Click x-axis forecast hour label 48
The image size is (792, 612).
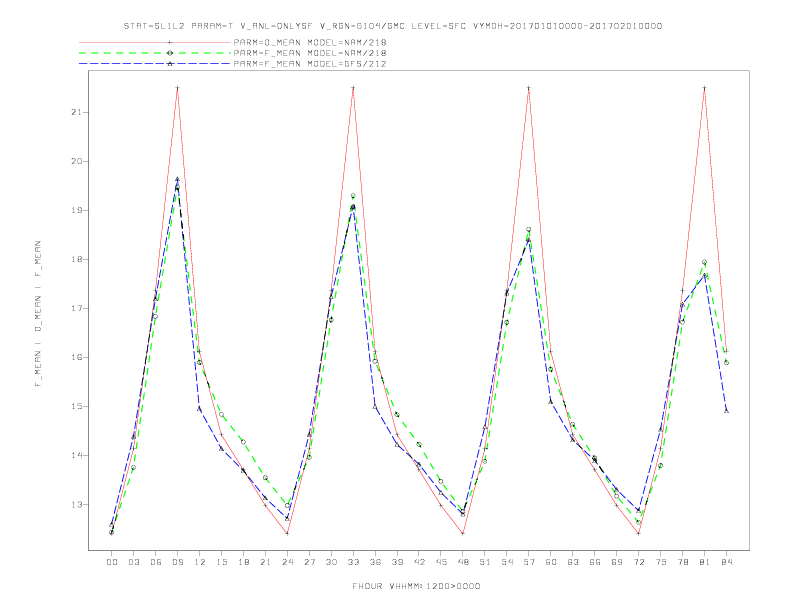(x=463, y=562)
